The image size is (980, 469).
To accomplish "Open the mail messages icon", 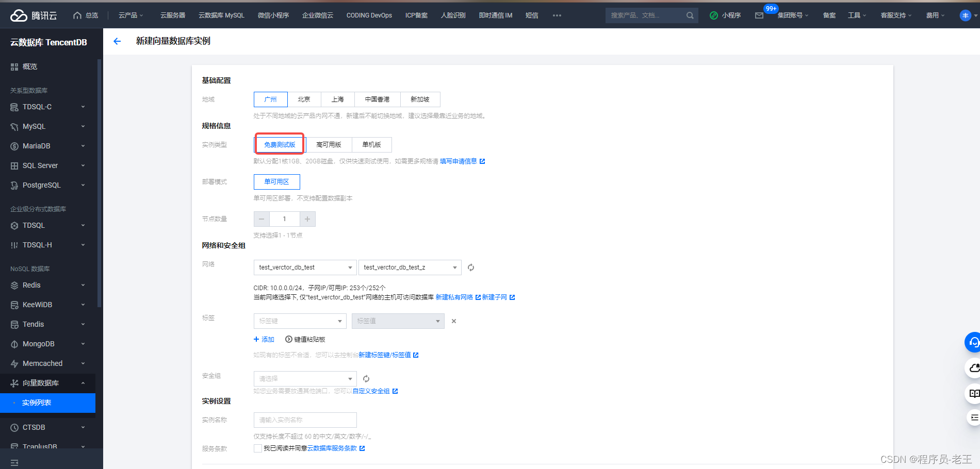I will [759, 15].
